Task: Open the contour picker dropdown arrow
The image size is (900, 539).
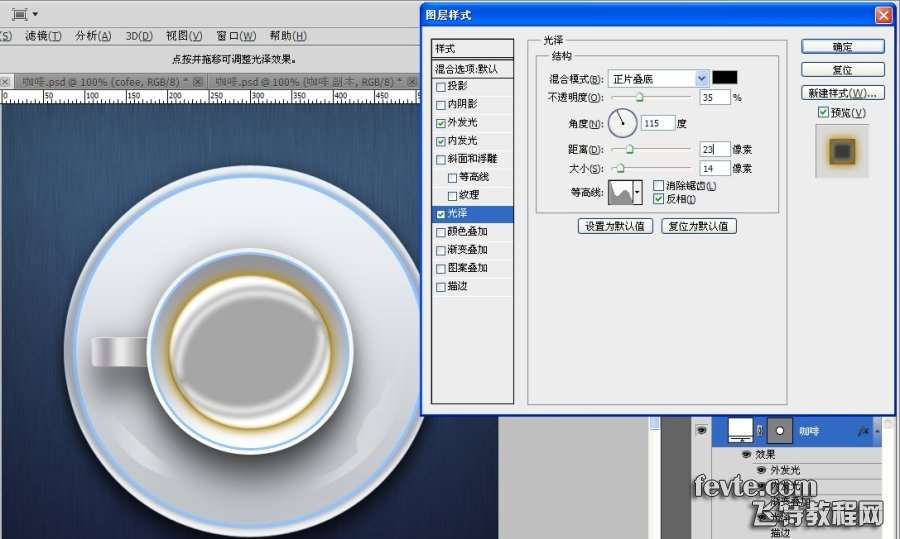Action: click(637, 192)
